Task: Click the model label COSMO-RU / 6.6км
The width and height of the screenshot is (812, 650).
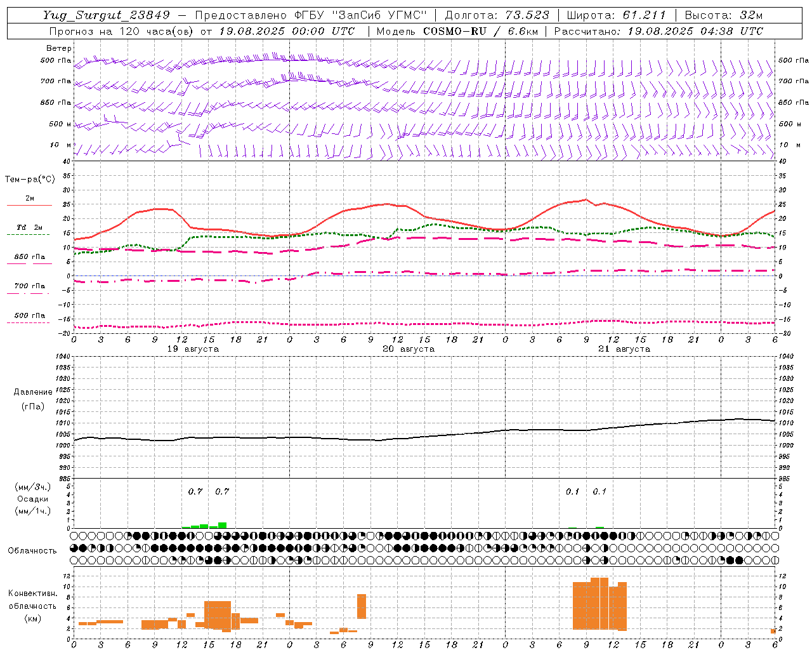Action: tap(480, 31)
